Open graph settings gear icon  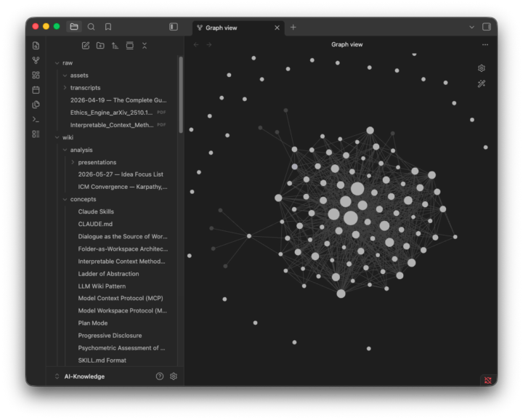click(482, 68)
